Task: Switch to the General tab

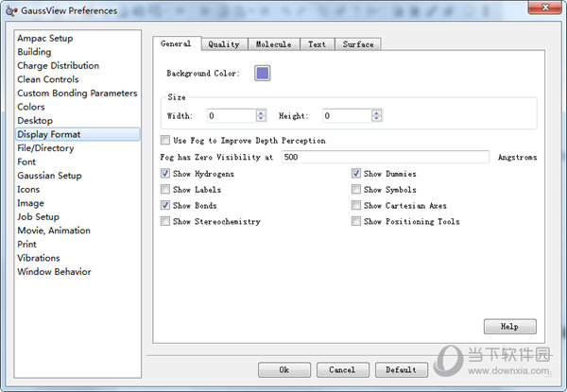Action: 177,43
